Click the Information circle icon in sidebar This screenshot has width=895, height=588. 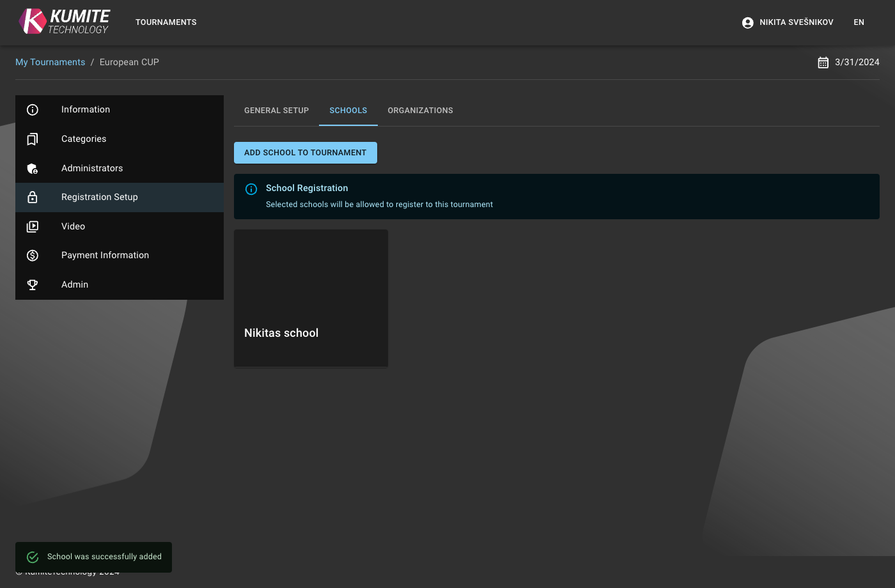(x=33, y=110)
